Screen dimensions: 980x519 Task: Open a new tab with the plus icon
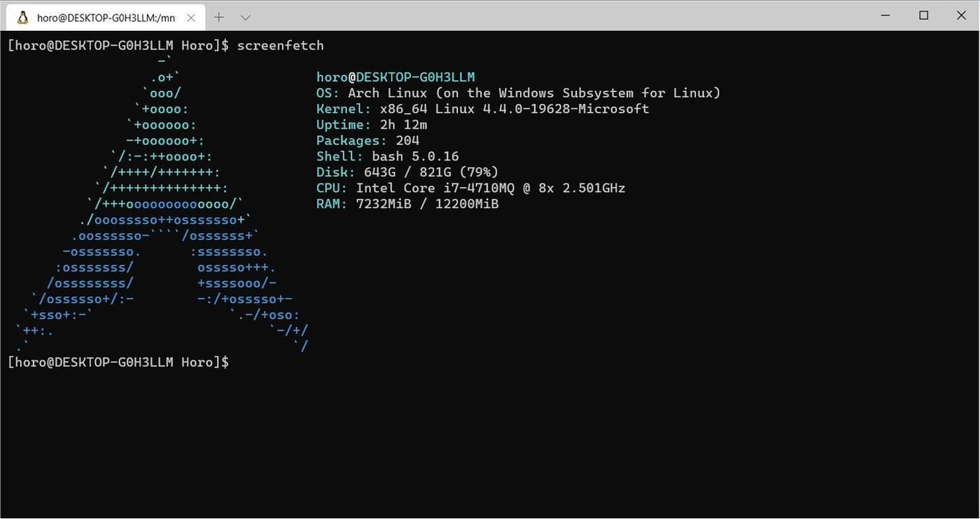pyautogui.click(x=220, y=17)
